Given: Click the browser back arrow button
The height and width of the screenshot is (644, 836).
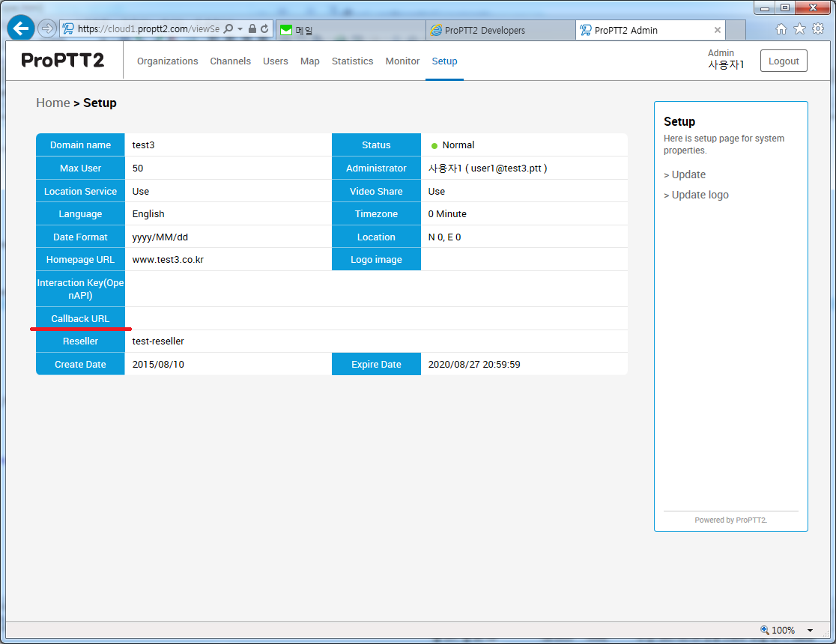Looking at the screenshot, I should 21,29.
